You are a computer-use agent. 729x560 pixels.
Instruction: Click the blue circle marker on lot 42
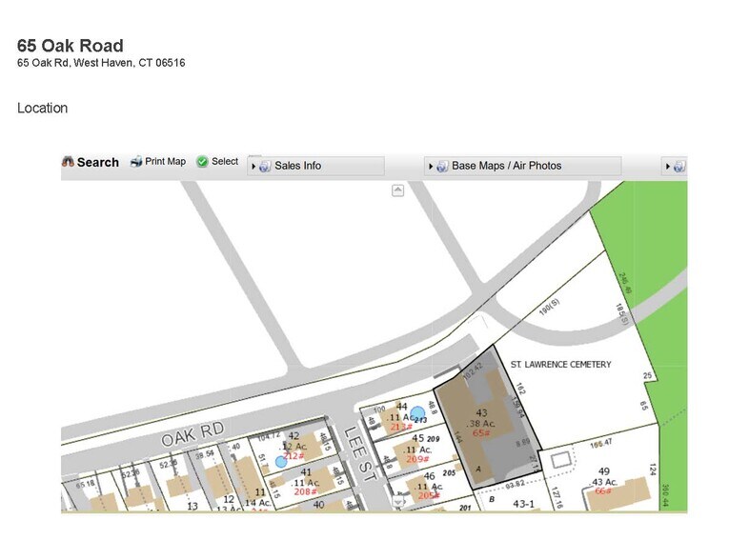[280, 461]
